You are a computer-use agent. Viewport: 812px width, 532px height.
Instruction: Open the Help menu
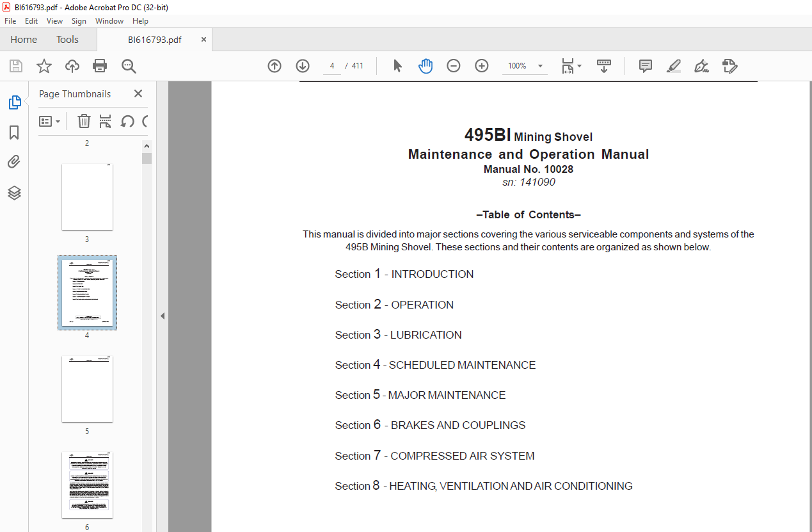click(140, 21)
